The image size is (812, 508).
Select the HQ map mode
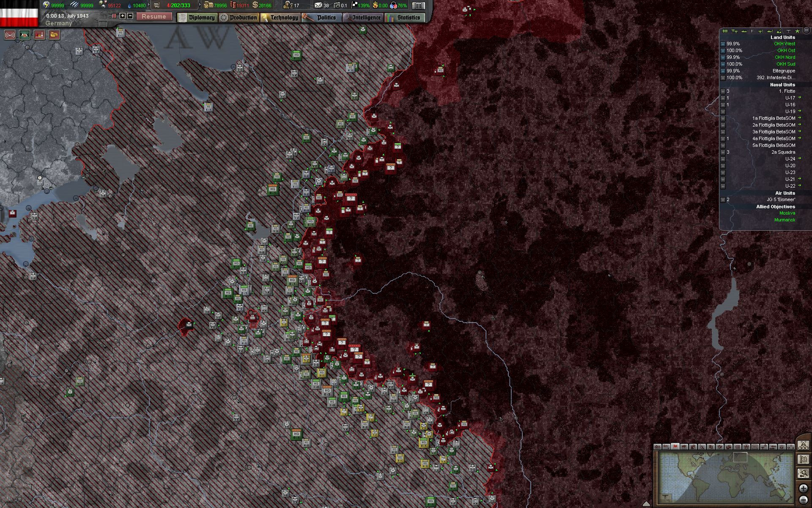(755, 447)
